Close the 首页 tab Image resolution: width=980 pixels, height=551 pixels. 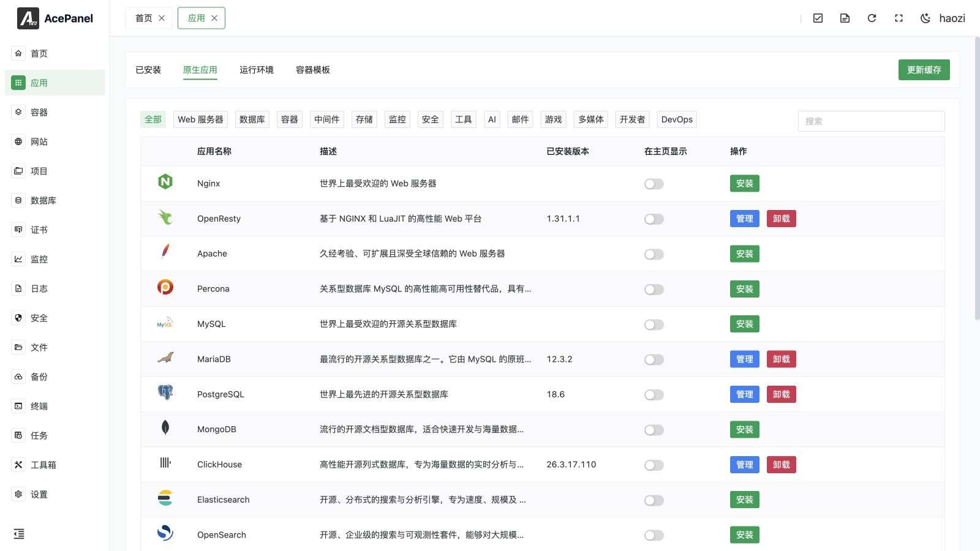162,18
